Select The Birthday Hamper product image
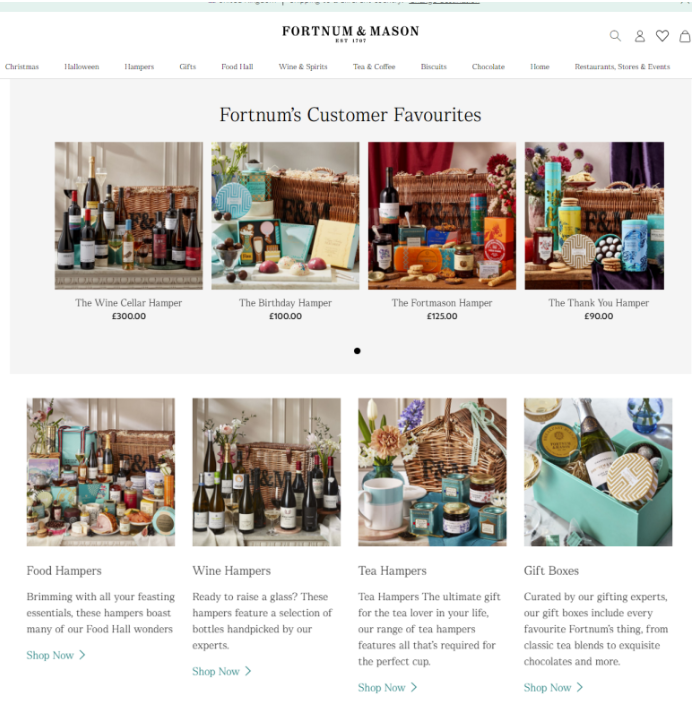The image size is (700, 704). tap(285, 216)
